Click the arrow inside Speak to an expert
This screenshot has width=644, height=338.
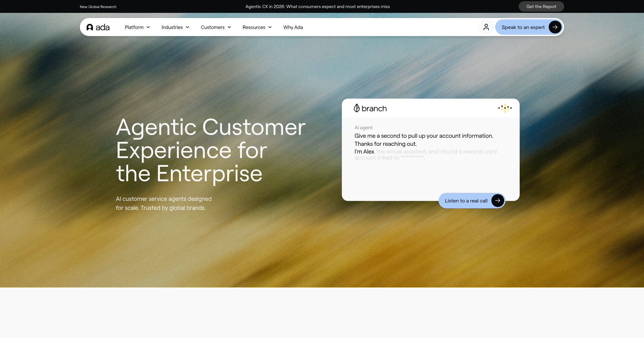(x=555, y=27)
